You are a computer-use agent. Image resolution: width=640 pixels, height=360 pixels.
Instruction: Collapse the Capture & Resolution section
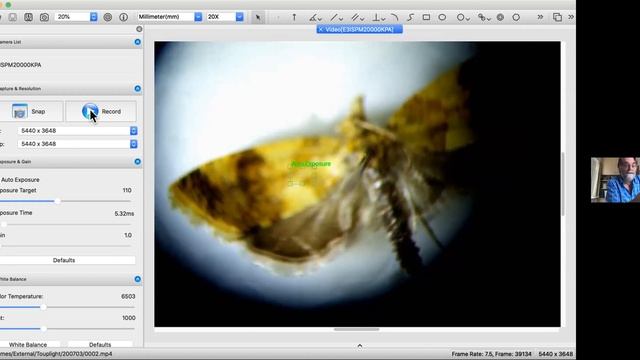tap(138, 89)
